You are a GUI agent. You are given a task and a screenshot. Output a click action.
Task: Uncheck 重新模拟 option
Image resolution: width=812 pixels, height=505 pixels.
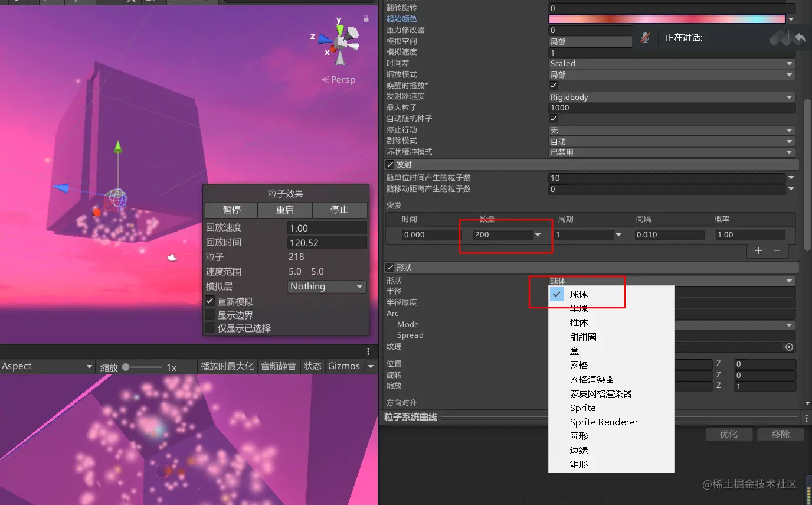click(209, 301)
